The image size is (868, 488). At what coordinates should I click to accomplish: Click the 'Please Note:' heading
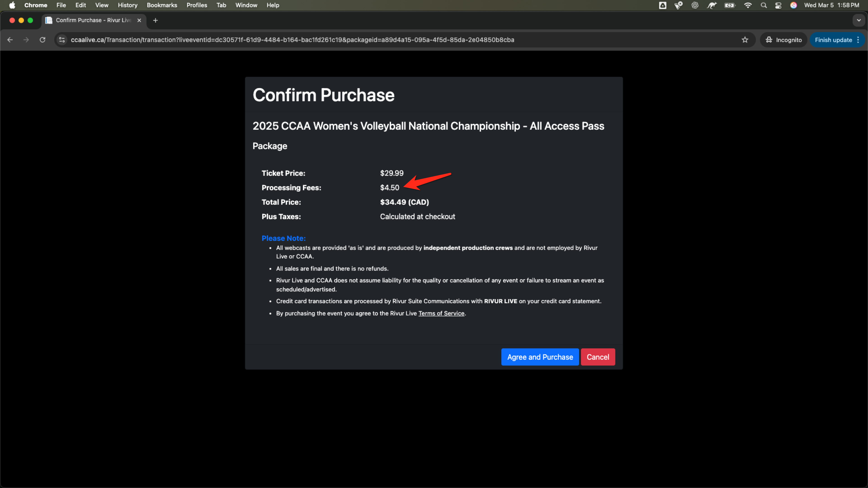pos(284,238)
